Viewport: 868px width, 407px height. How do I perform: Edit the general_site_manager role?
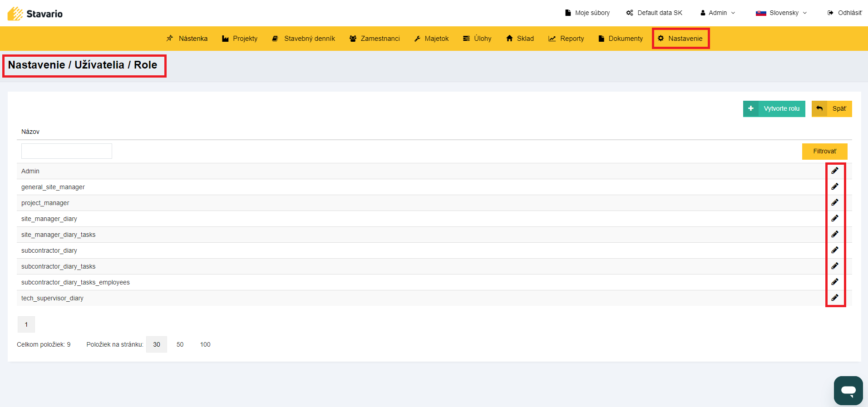(x=835, y=187)
